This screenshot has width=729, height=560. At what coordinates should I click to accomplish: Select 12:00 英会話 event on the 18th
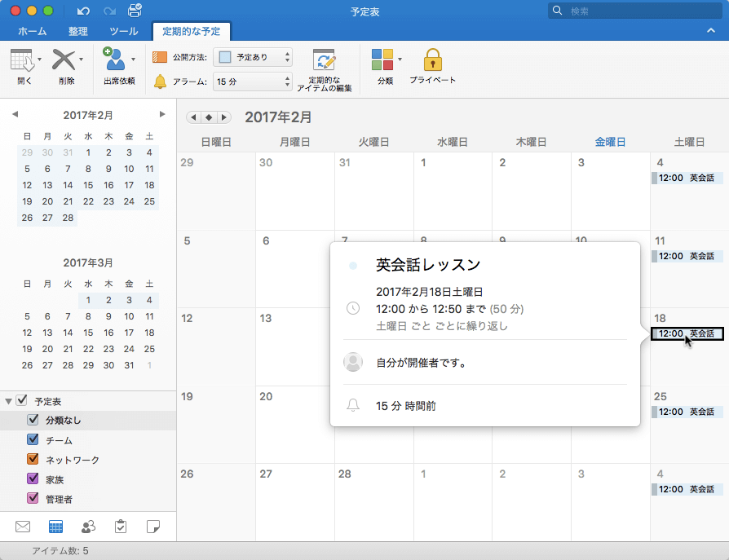[x=687, y=333]
